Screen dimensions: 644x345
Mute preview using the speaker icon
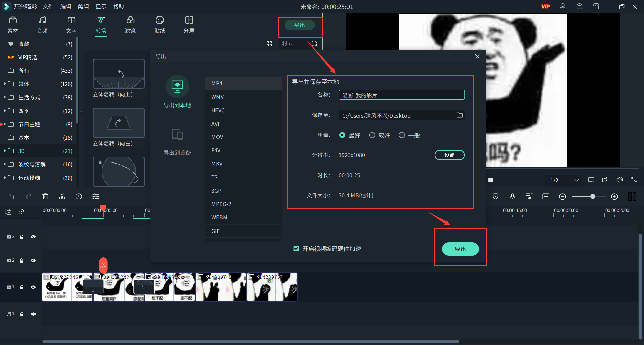[x=620, y=180]
